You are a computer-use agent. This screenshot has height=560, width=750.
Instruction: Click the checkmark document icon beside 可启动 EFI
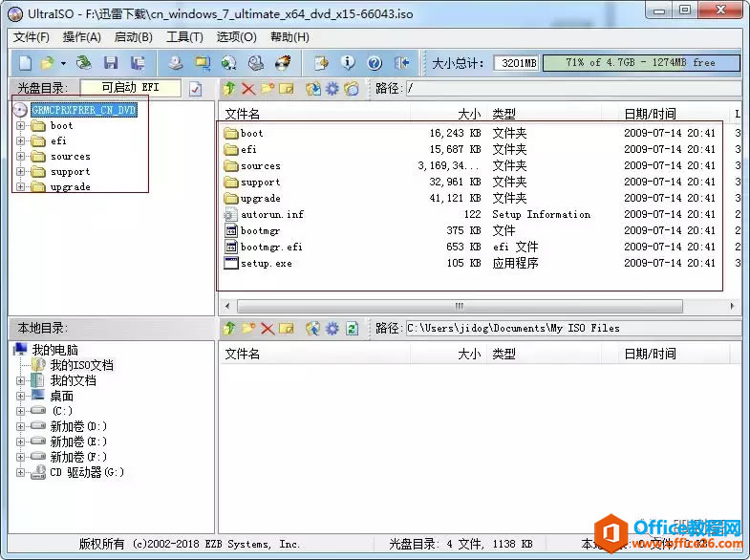(196, 89)
